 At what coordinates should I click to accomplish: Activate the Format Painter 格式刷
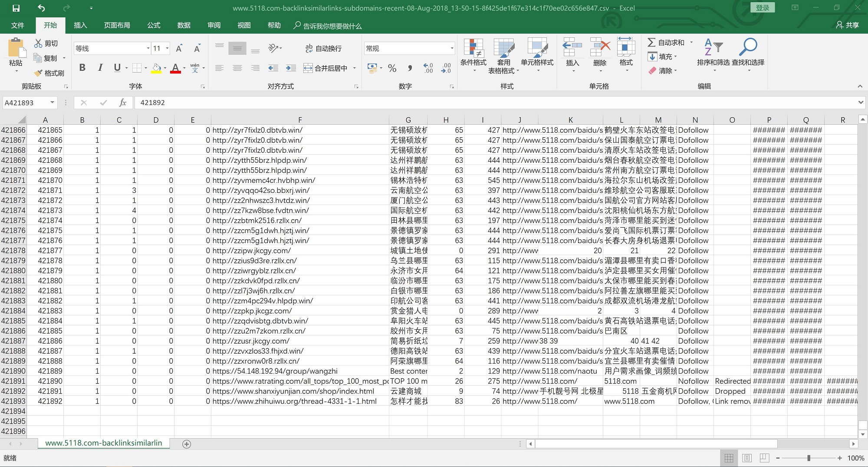click(38, 73)
